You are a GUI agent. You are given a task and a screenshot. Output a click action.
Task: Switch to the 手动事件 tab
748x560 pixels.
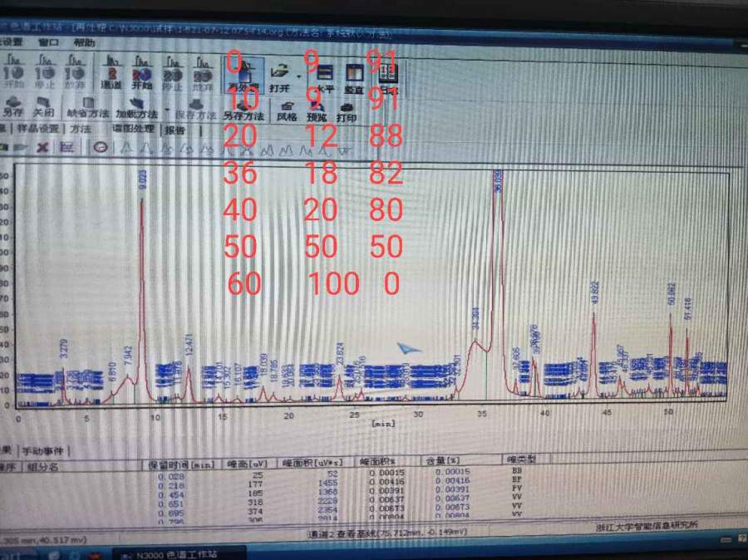click(43, 451)
